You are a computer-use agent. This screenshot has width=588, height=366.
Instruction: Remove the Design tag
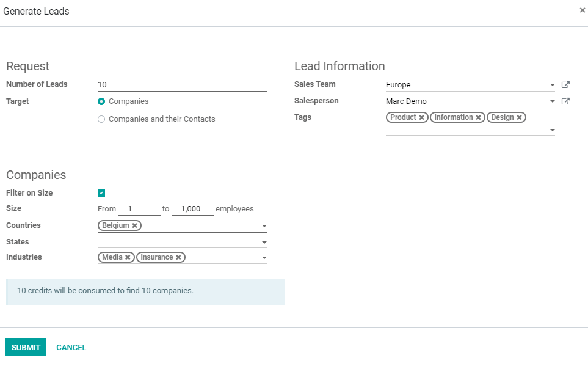[520, 117]
